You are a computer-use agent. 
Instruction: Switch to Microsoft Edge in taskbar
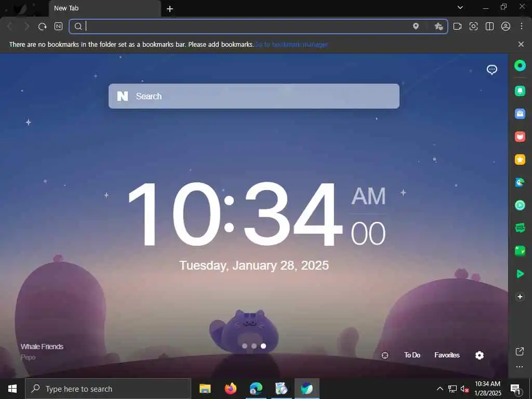[256, 389]
